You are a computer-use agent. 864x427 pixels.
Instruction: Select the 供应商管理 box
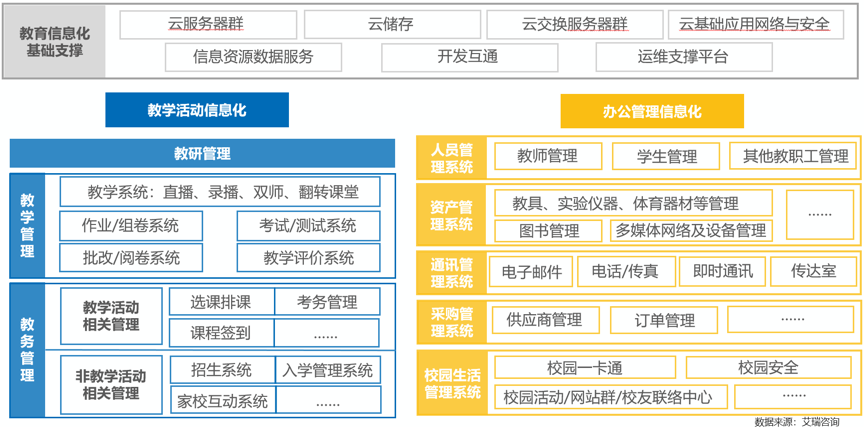point(546,320)
